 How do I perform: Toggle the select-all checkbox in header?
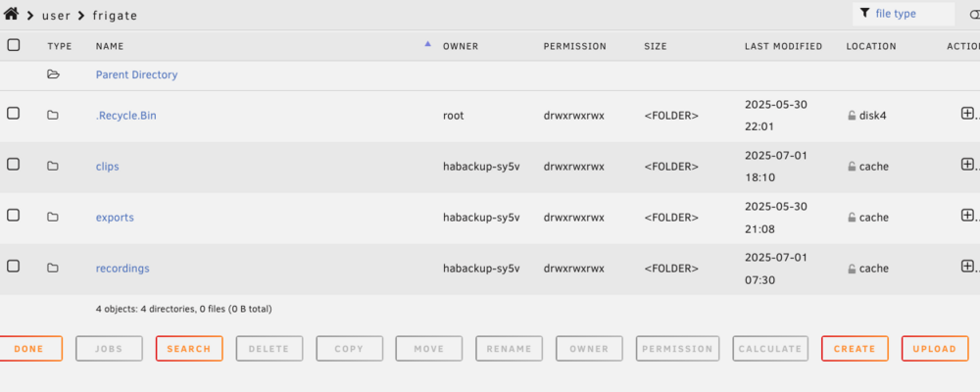click(13, 45)
